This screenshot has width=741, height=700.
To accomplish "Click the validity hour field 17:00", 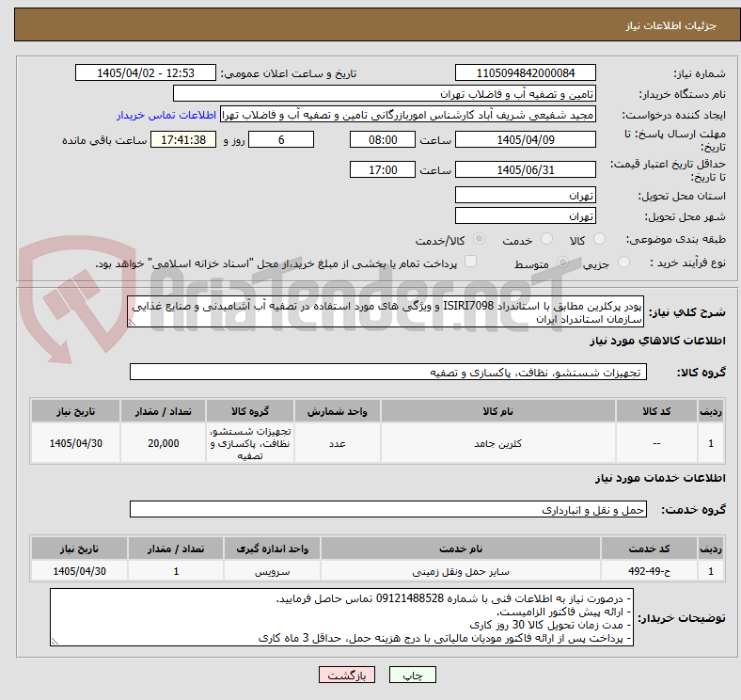I will 383,169.
